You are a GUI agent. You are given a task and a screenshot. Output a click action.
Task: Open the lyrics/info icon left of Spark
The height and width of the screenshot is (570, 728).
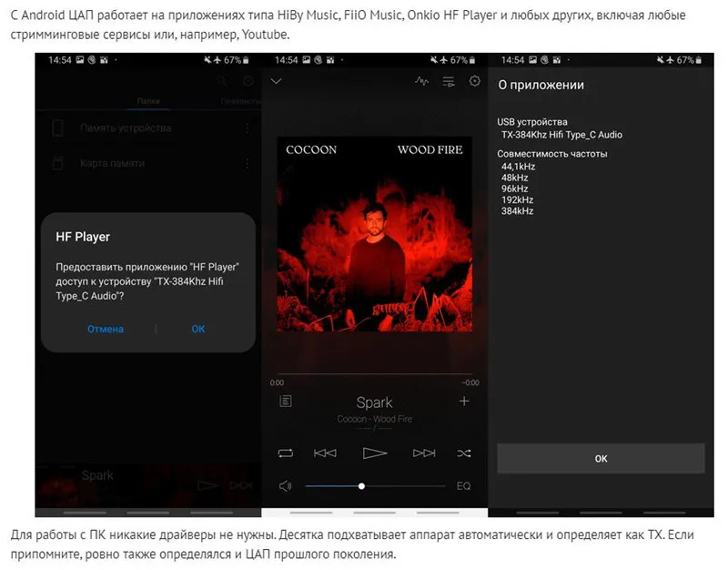click(286, 401)
